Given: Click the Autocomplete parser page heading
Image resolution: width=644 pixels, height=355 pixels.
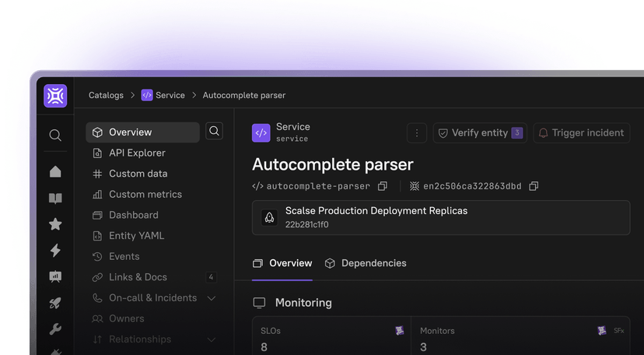Looking at the screenshot, I should click(x=333, y=165).
